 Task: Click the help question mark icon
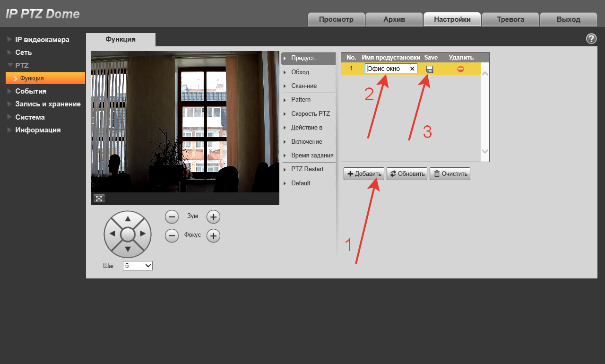click(591, 39)
